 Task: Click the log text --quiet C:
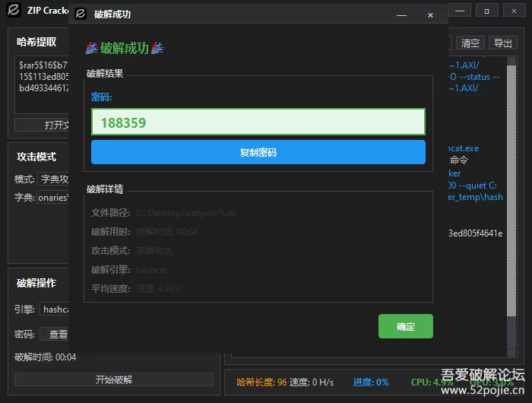click(x=478, y=186)
